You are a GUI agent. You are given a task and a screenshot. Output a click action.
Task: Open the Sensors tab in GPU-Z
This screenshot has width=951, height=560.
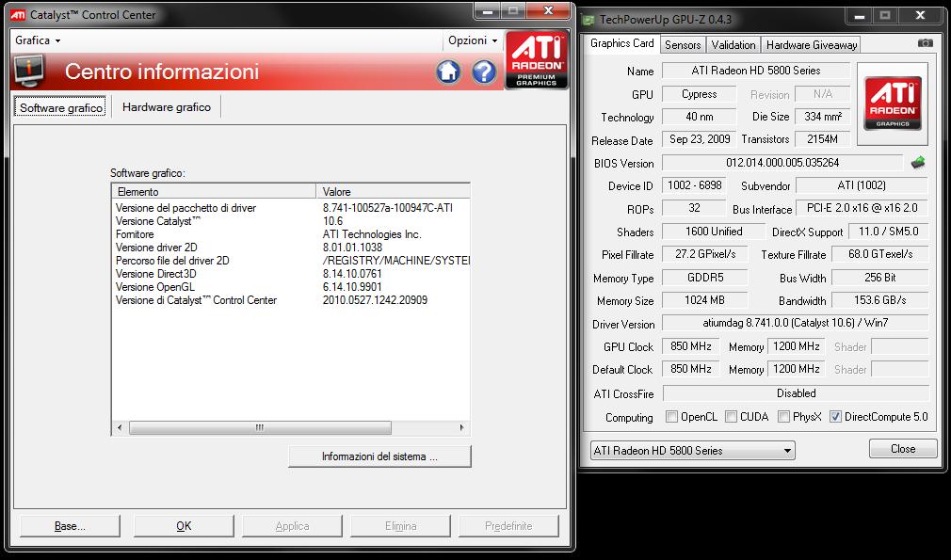click(683, 45)
